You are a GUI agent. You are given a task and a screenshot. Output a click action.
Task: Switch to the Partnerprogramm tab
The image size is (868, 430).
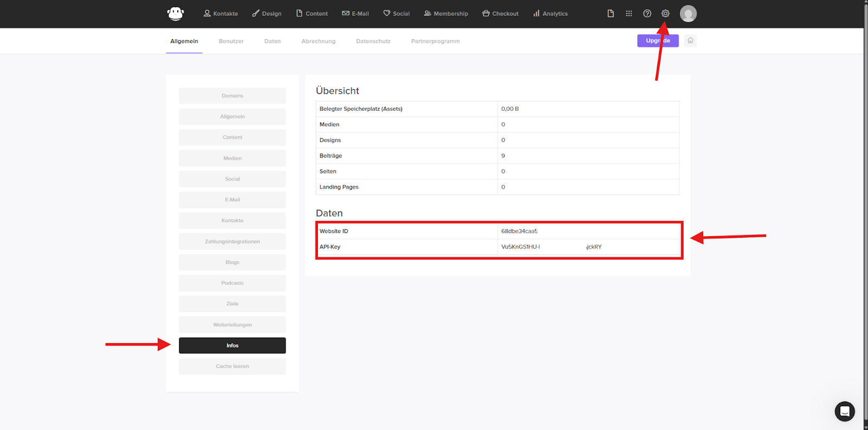[435, 41]
